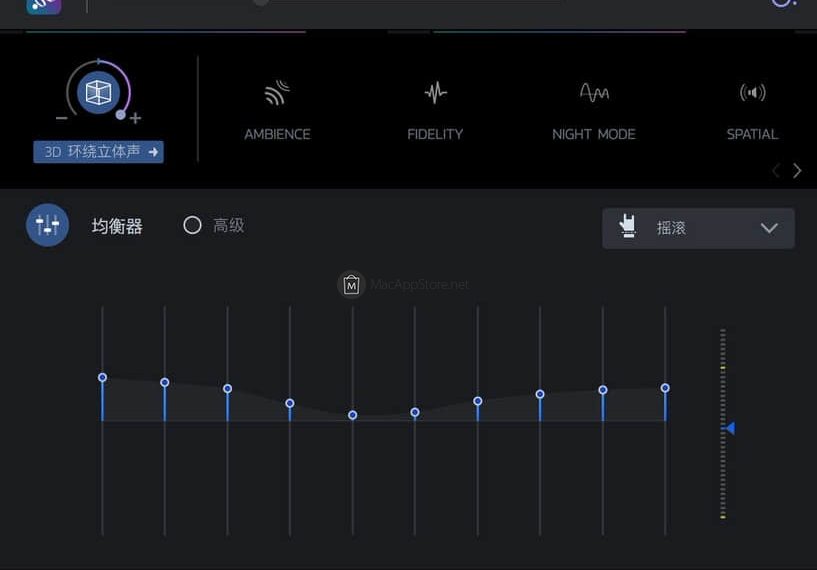Show previous effects with left chevron

click(776, 171)
